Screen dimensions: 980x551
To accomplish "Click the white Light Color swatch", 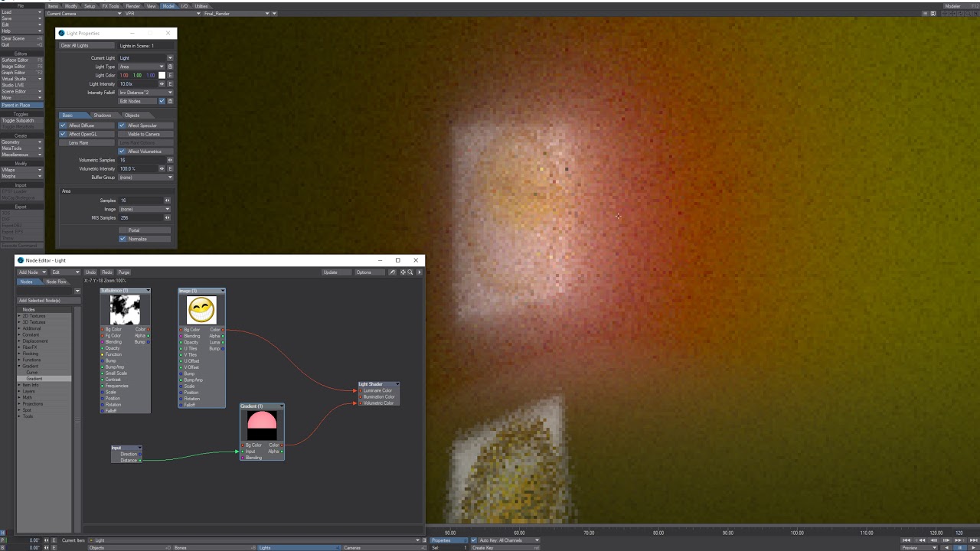I will [x=162, y=75].
